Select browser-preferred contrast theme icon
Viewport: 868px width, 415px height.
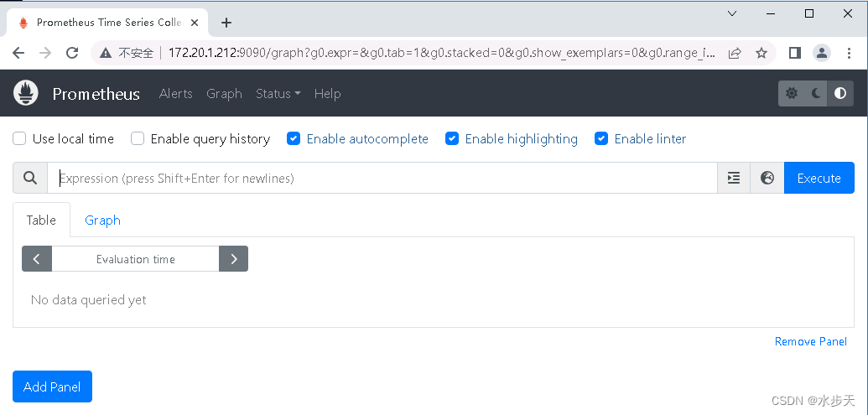pyautogui.click(x=840, y=94)
